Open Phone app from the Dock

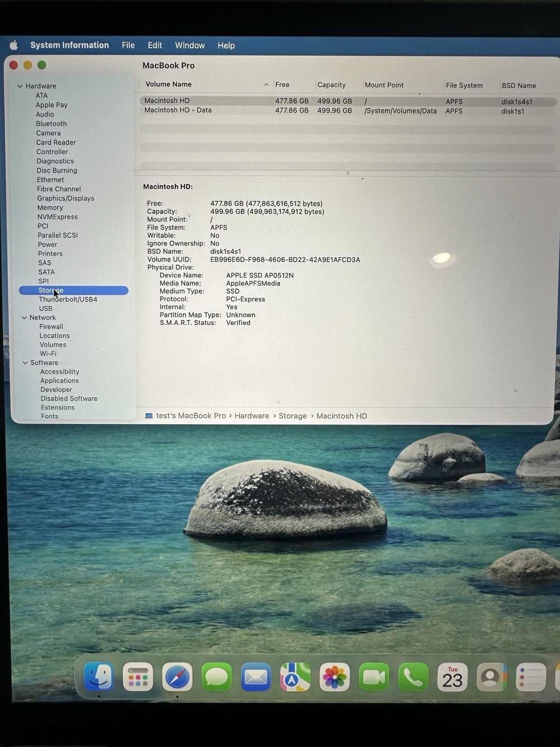point(413,677)
